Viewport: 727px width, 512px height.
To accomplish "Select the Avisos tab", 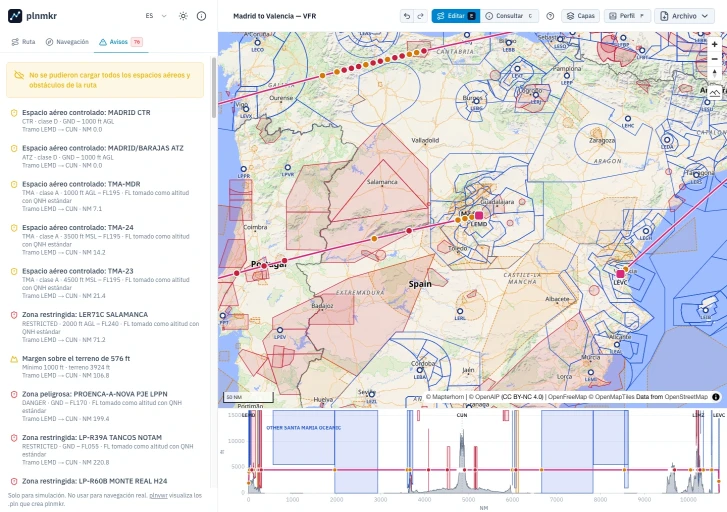I will coord(121,42).
